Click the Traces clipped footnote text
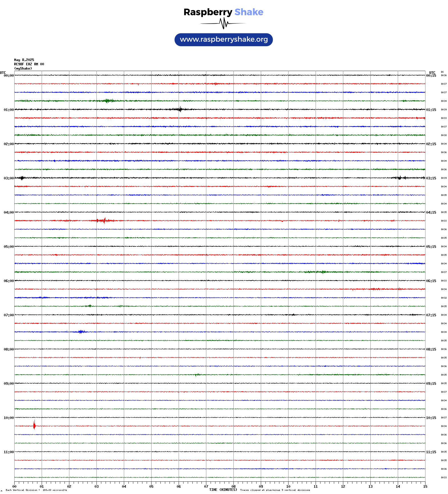Image resolution: width=448 pixels, height=494 pixels. click(x=275, y=490)
